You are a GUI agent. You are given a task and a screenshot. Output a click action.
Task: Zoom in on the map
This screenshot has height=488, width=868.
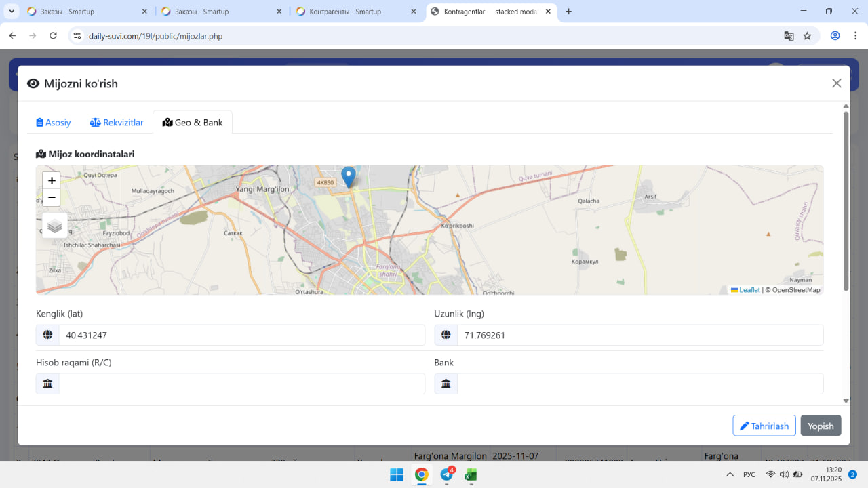[x=52, y=180]
